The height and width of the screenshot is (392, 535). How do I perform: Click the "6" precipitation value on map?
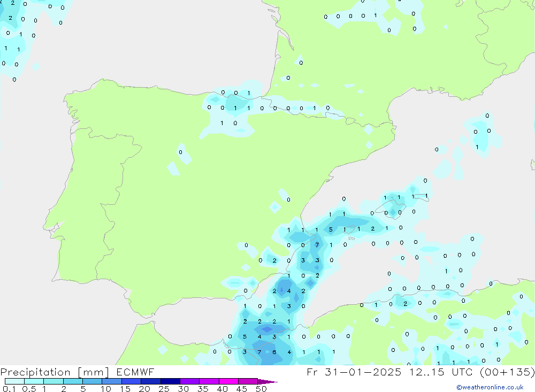pos(274,352)
